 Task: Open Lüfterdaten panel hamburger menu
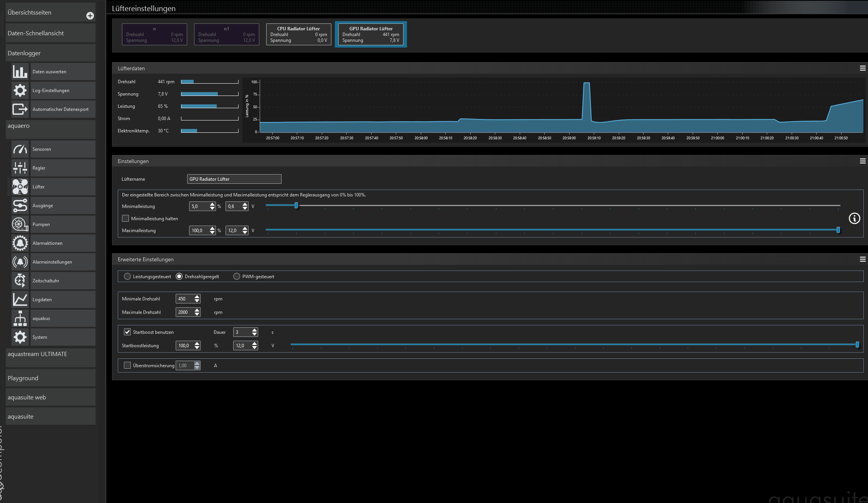(863, 68)
